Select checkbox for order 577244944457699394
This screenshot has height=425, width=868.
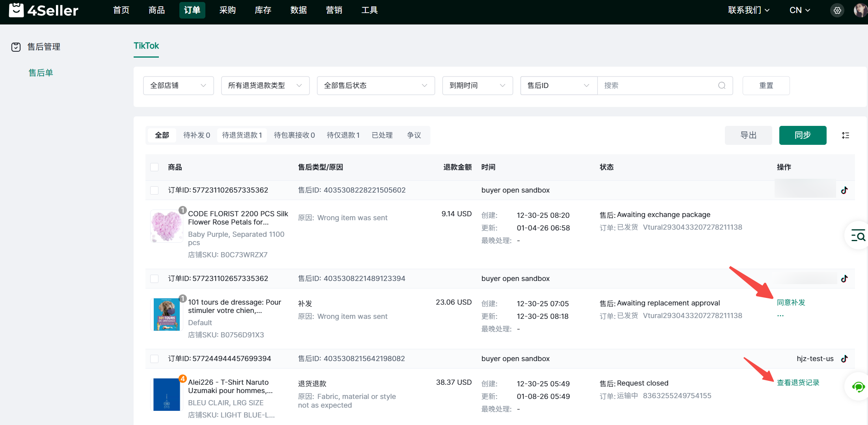[x=155, y=359]
